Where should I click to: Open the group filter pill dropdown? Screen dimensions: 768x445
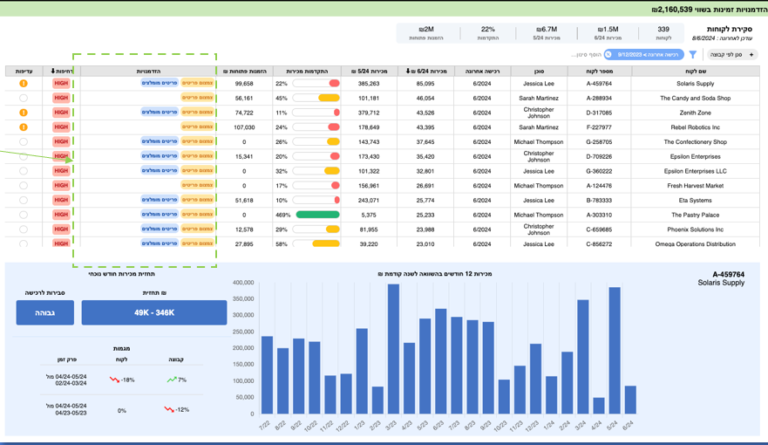tap(732, 54)
